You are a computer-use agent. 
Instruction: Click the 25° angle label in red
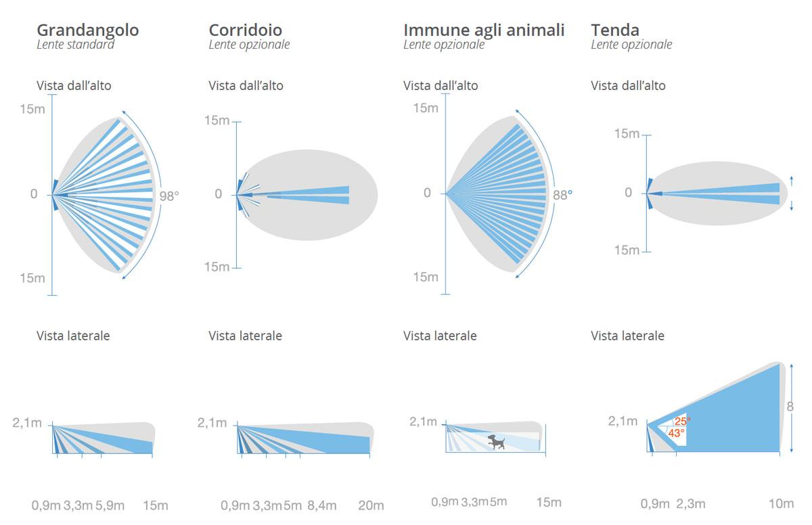(682, 421)
